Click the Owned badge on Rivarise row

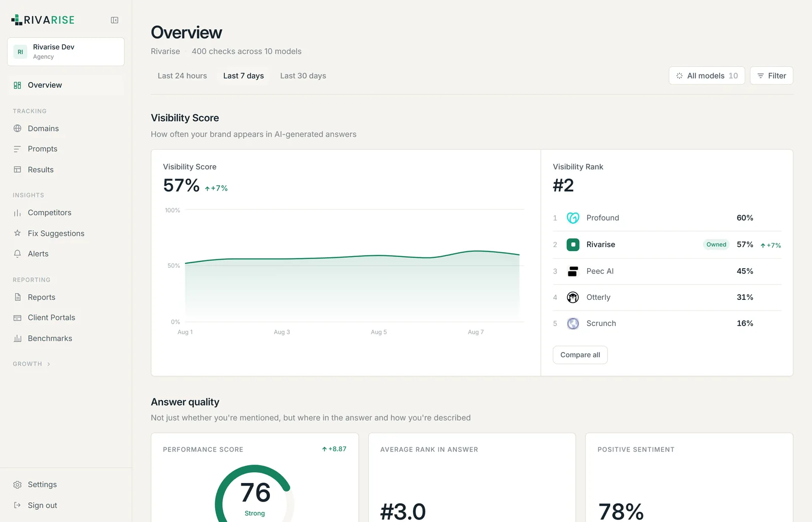coord(716,245)
